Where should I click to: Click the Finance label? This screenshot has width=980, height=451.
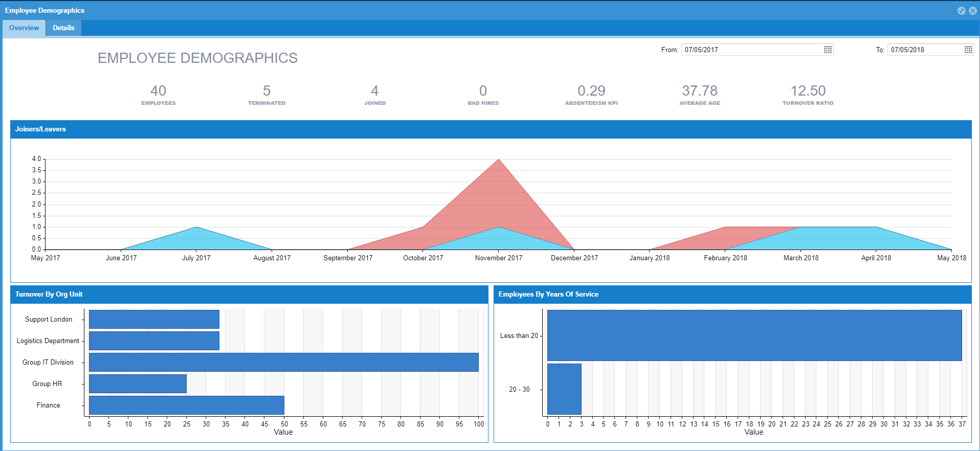point(48,405)
